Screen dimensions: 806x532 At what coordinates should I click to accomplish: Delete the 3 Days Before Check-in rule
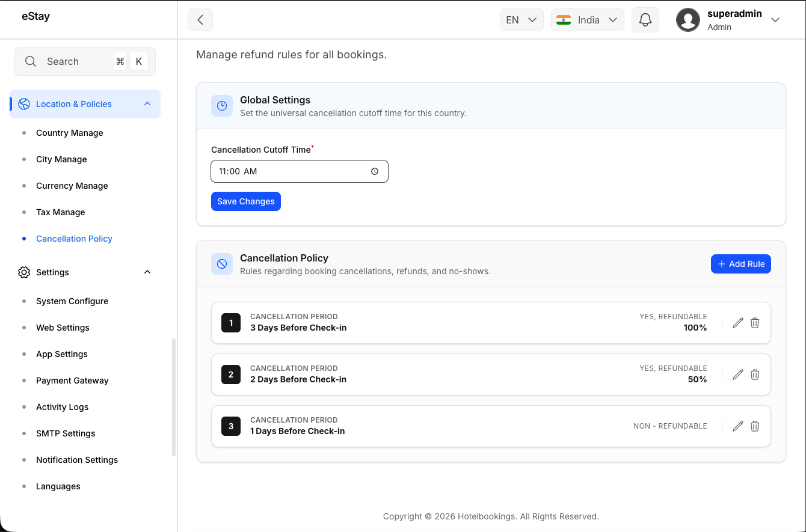[x=755, y=323]
